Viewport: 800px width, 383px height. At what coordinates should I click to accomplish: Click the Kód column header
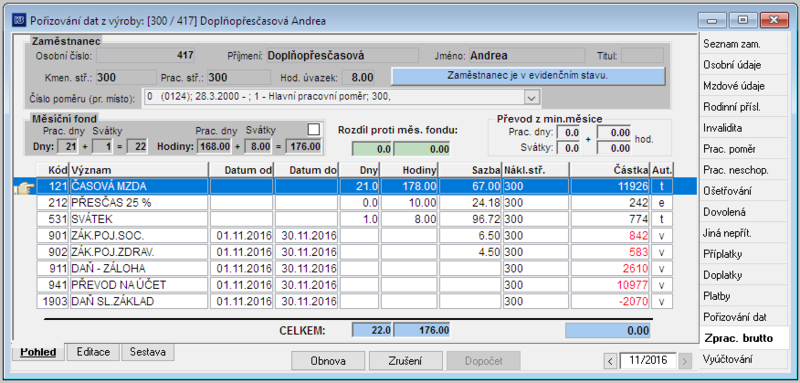[x=53, y=170]
